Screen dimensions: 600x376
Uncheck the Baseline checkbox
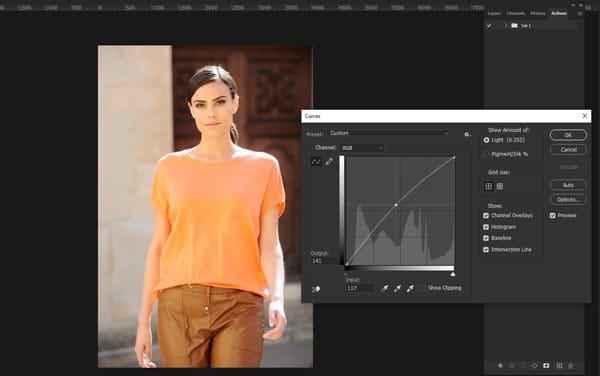point(486,238)
